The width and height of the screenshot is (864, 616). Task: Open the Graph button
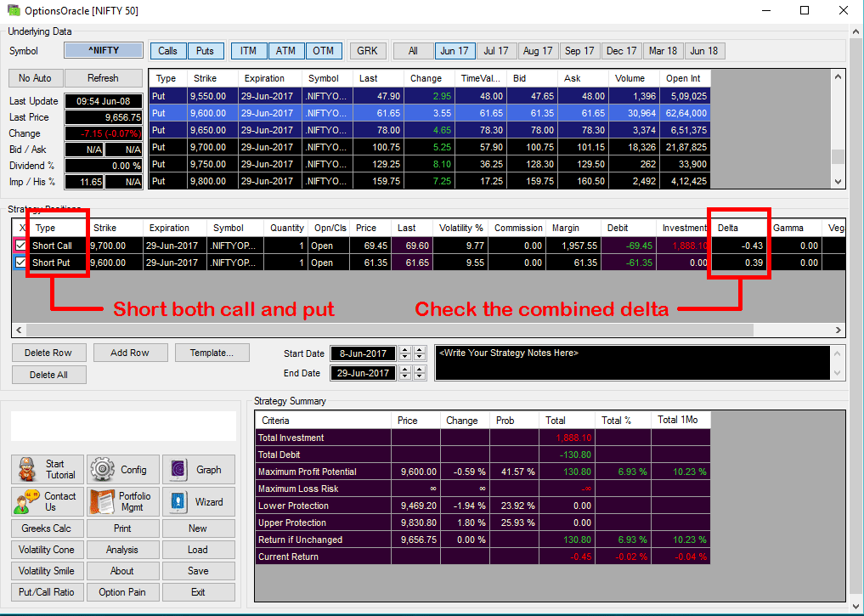point(198,470)
